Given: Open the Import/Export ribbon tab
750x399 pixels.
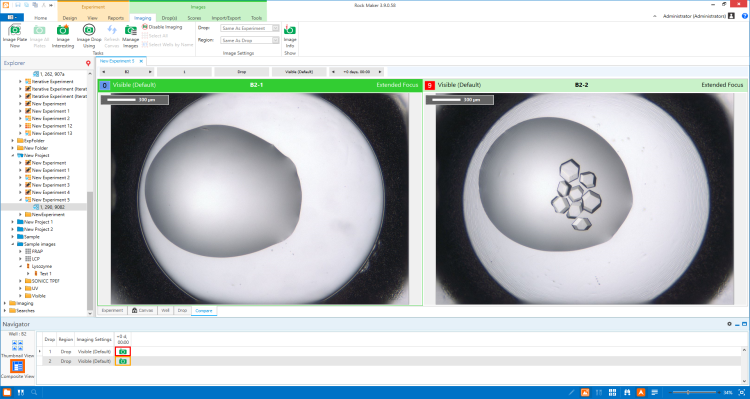Looking at the screenshot, I should pos(226,18).
